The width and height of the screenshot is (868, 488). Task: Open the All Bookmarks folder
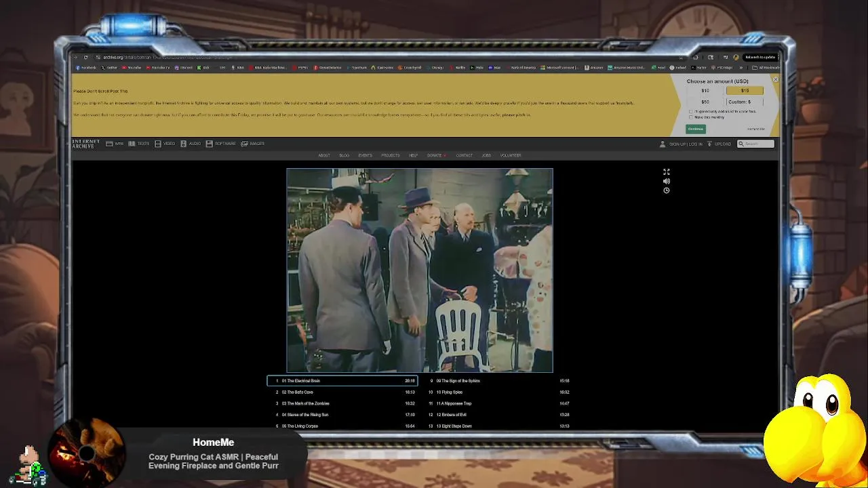[x=766, y=68]
